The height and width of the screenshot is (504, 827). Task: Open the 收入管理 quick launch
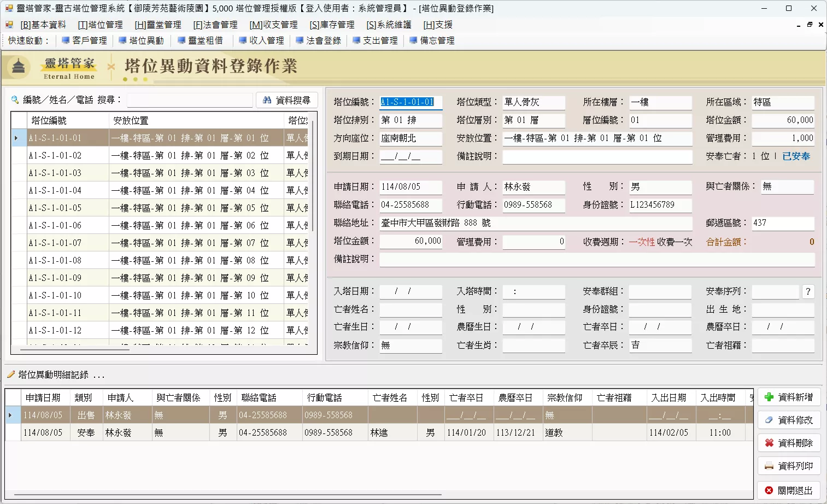click(261, 40)
